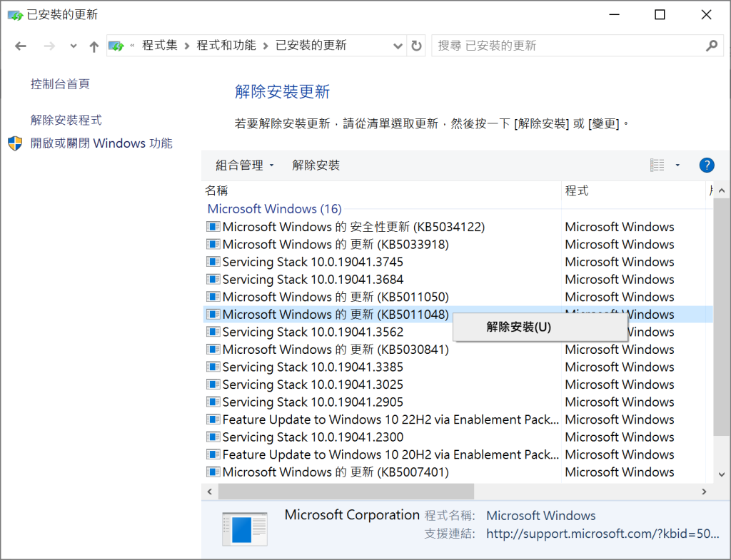Click the title bar window icon
This screenshot has height=560, width=731.
tap(15, 15)
